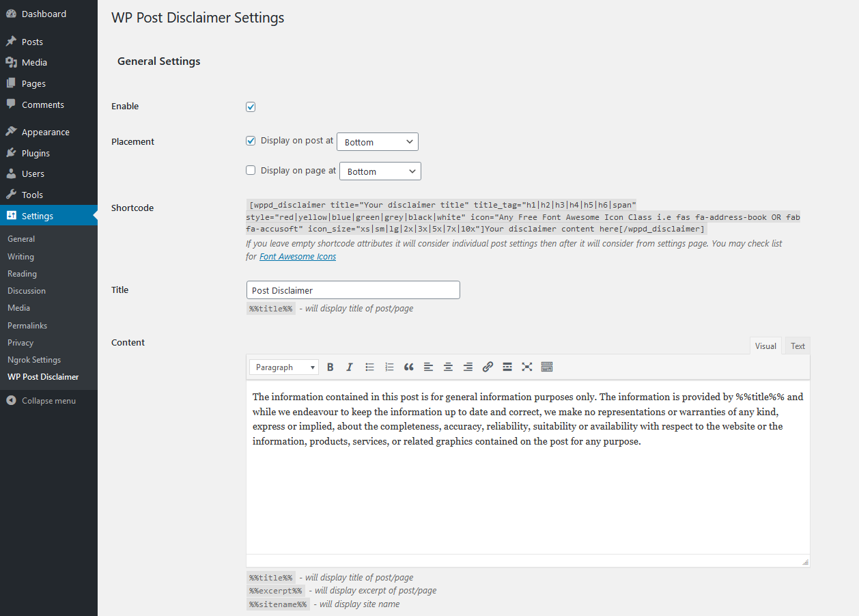859x616 pixels.
Task: Click the %%sitename%% placeholder tag
Action: pyautogui.click(x=278, y=604)
